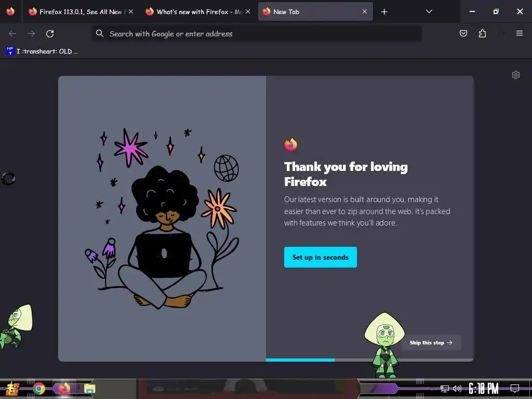Select the New Tab tab

click(315, 11)
